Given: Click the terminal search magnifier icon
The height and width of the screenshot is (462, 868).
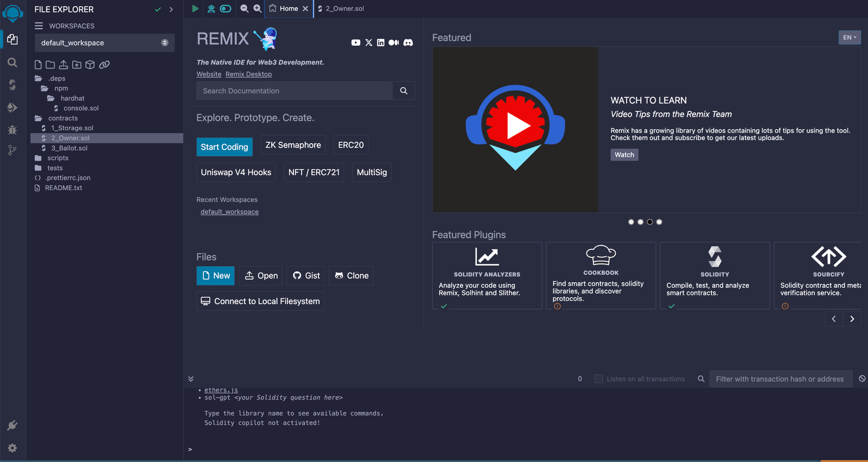Looking at the screenshot, I should point(701,379).
